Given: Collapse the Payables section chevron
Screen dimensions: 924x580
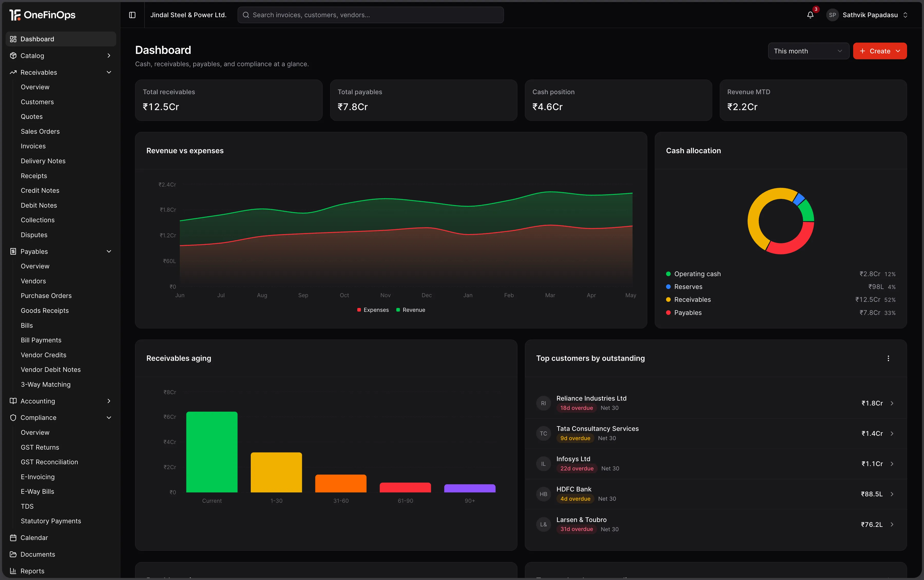Looking at the screenshot, I should (x=109, y=252).
